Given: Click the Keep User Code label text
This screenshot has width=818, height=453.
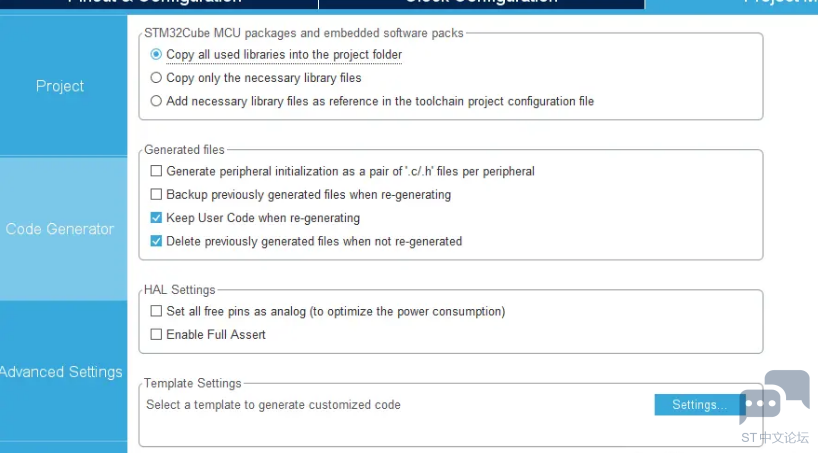Looking at the screenshot, I should (x=263, y=218).
